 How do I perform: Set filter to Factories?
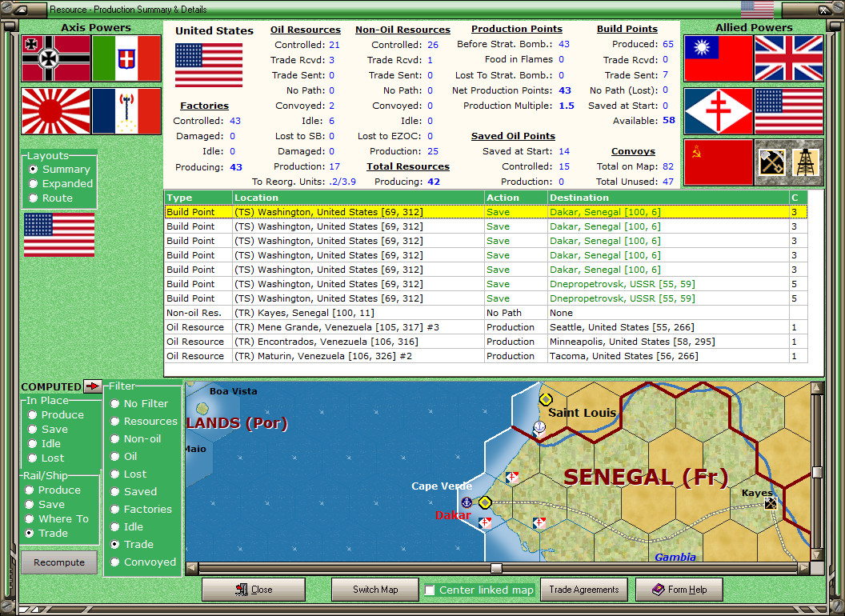point(141,510)
